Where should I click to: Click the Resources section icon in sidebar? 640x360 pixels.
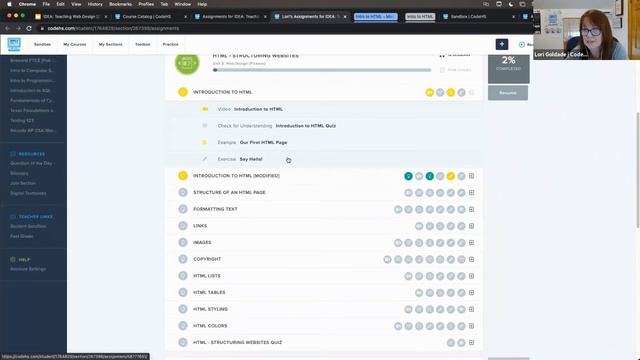tap(13, 154)
